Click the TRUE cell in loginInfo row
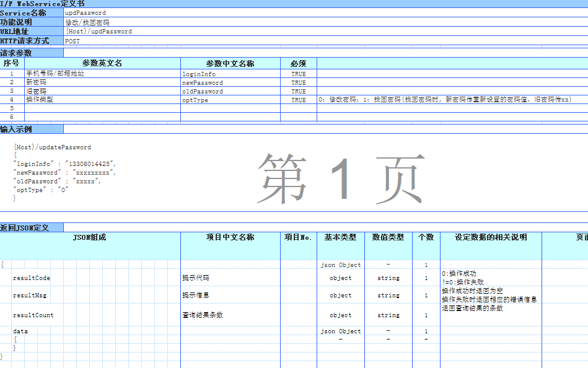The width and height of the screenshot is (588, 368). [299, 74]
